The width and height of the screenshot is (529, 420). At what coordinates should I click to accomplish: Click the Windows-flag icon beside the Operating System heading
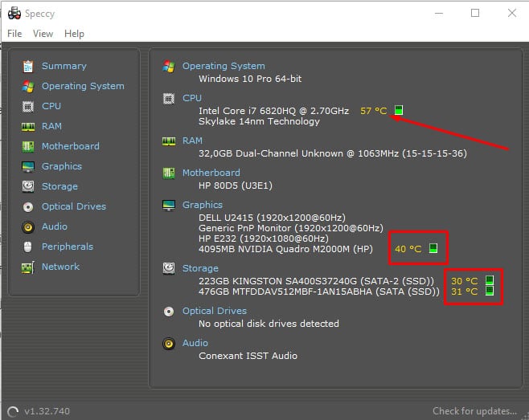[x=169, y=66]
